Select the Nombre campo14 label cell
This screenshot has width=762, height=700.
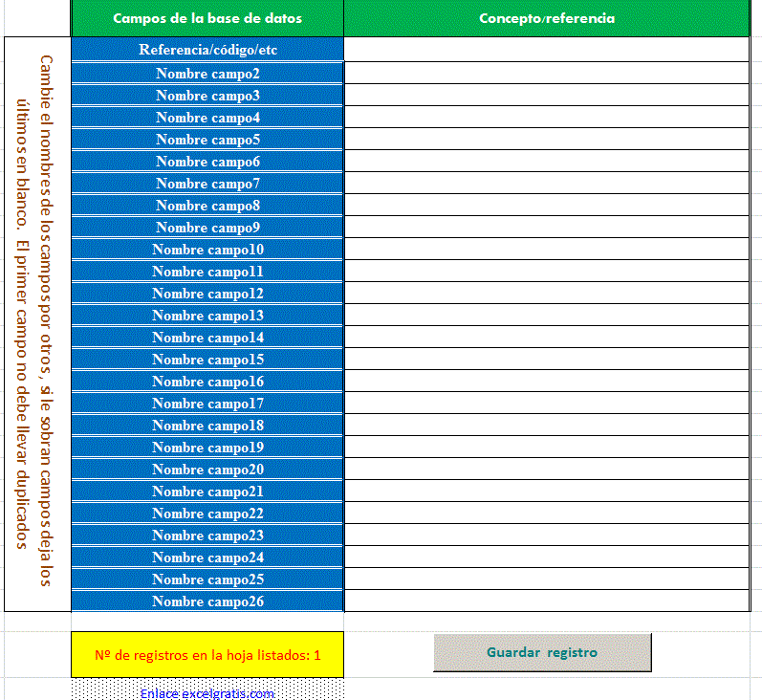(x=207, y=337)
